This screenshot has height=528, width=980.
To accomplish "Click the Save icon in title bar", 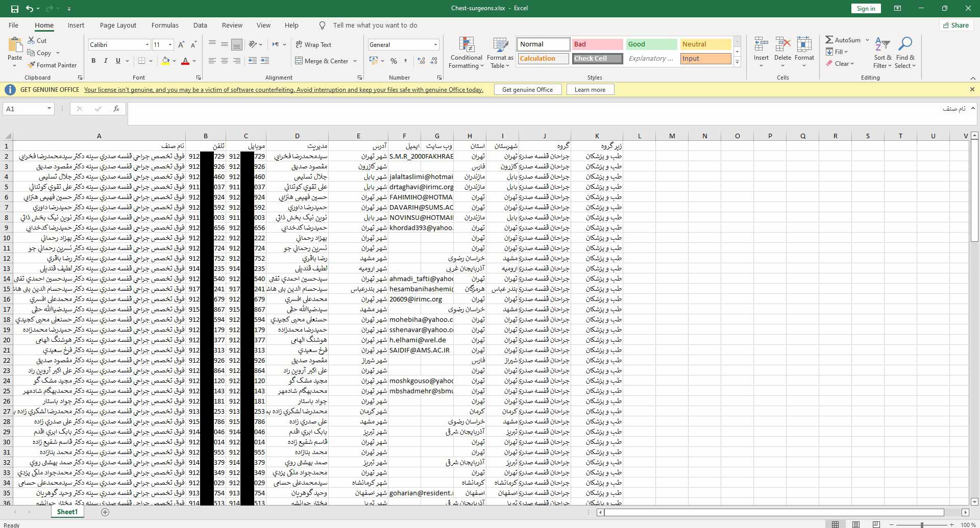I will click(x=14, y=9).
